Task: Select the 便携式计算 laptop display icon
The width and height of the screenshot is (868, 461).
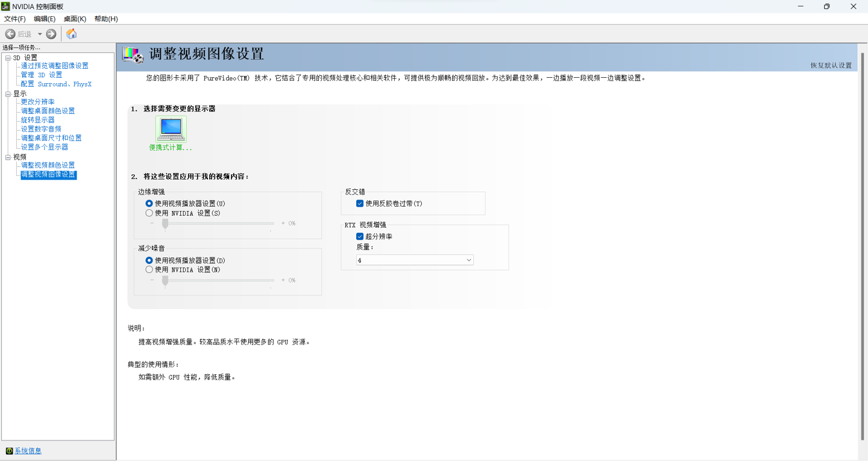Action: point(171,128)
